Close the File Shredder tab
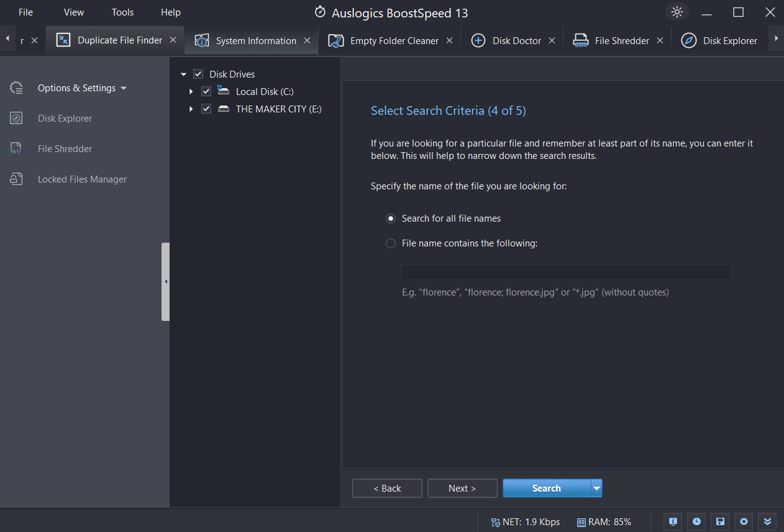The height and width of the screenshot is (532, 784). [x=660, y=40]
